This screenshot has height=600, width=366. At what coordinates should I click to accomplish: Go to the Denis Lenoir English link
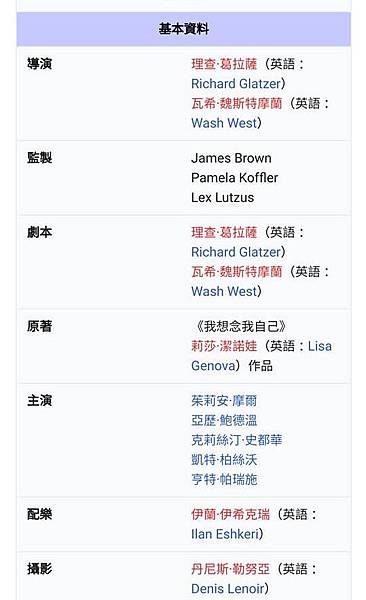227,589
